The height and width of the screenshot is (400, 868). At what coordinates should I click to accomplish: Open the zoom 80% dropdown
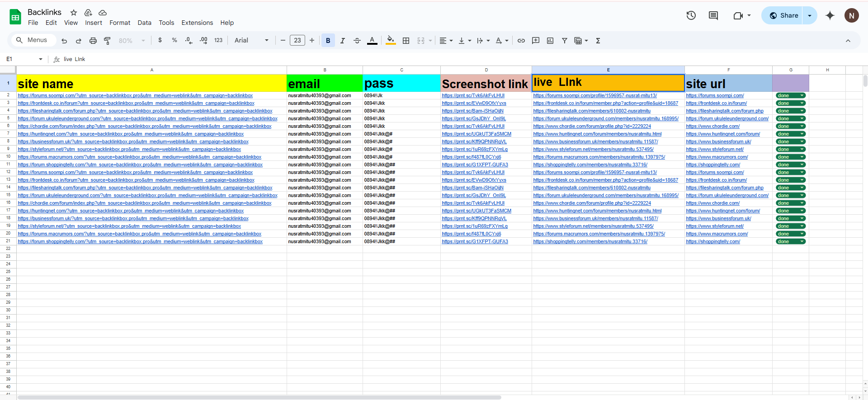[x=132, y=41]
